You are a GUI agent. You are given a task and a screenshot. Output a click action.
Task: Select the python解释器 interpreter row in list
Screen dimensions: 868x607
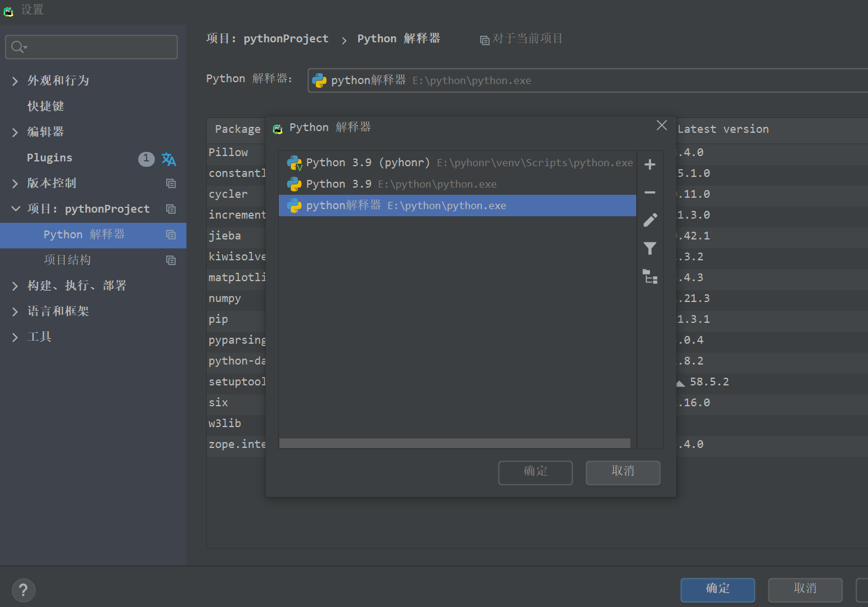tap(458, 206)
